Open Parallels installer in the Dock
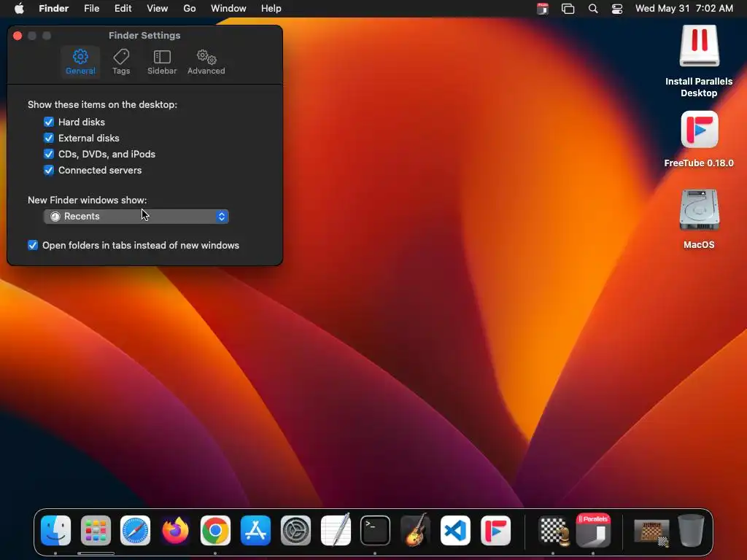This screenshot has width=747, height=560. [593, 529]
